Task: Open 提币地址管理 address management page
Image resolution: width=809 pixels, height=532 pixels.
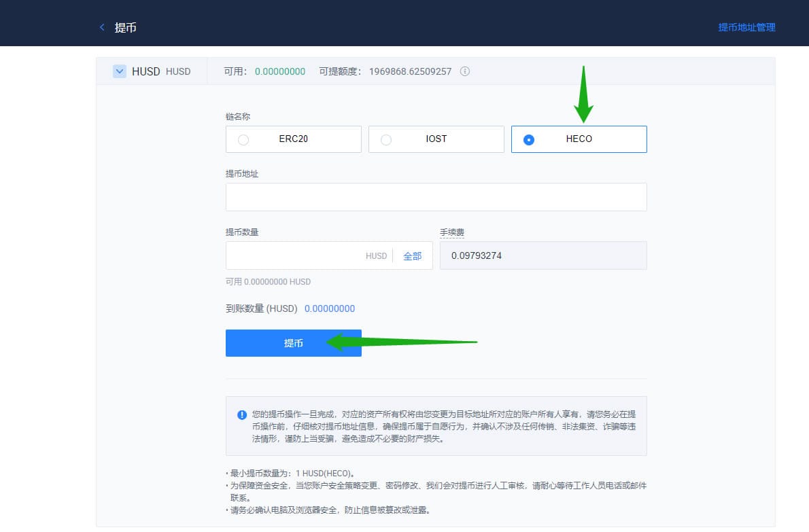Action: pyautogui.click(x=746, y=27)
